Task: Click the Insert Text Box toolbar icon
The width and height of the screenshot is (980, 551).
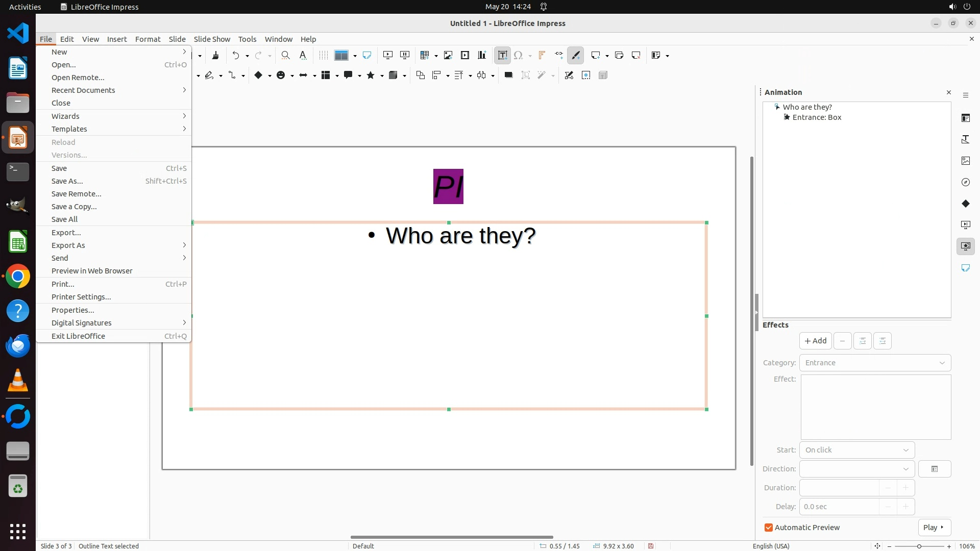Action: [x=502, y=56]
